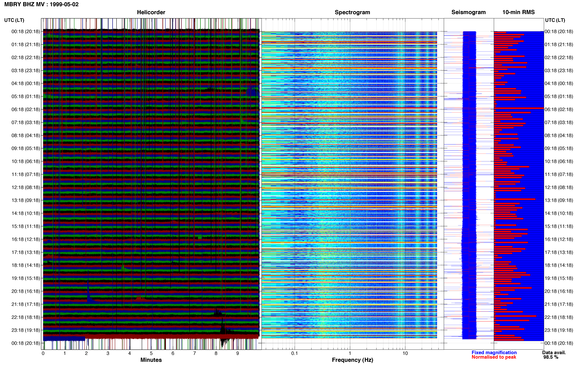Screen dimensions: 588x368
Task: Click right time label '01:18 (21:18)'
Action: click(x=559, y=45)
